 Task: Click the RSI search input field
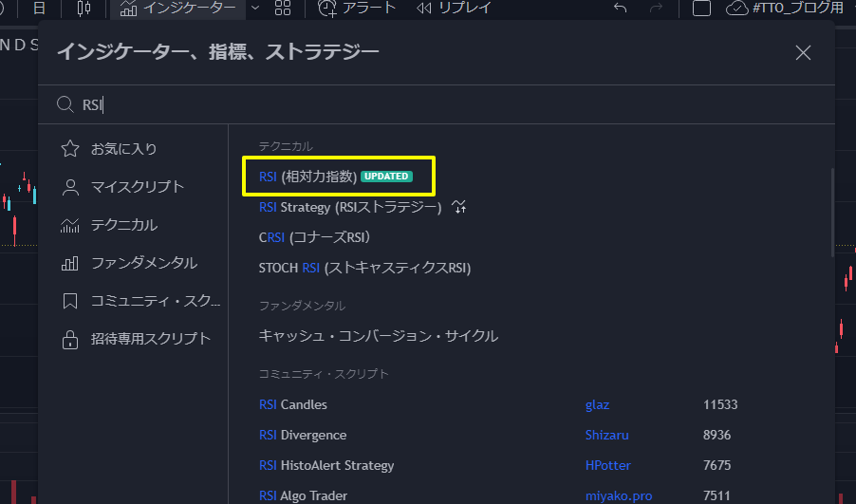tap(437, 104)
